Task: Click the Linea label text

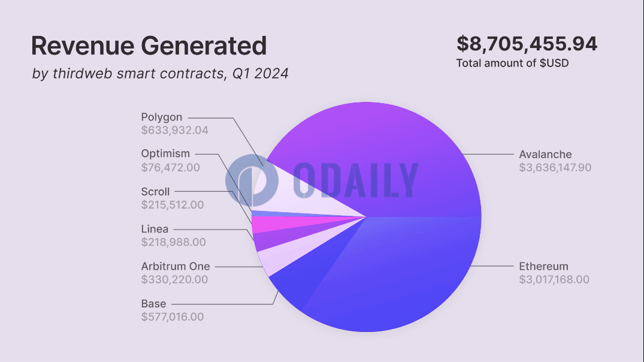Action: click(155, 229)
